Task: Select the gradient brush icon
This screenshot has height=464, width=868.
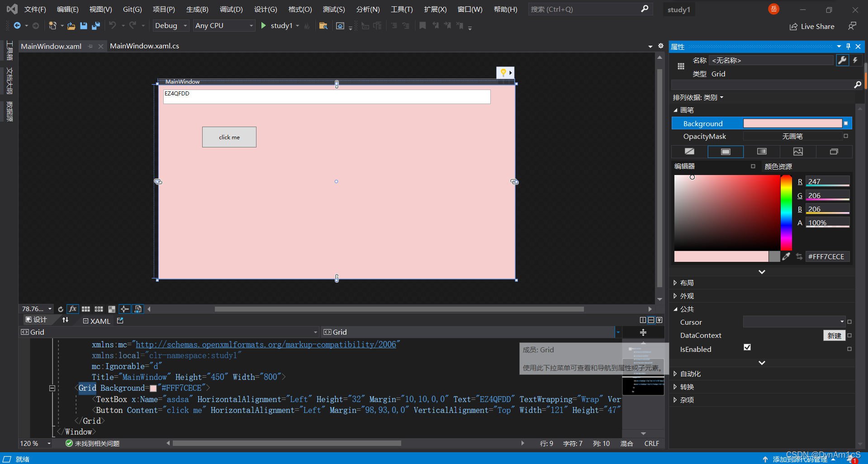Action: coord(762,152)
